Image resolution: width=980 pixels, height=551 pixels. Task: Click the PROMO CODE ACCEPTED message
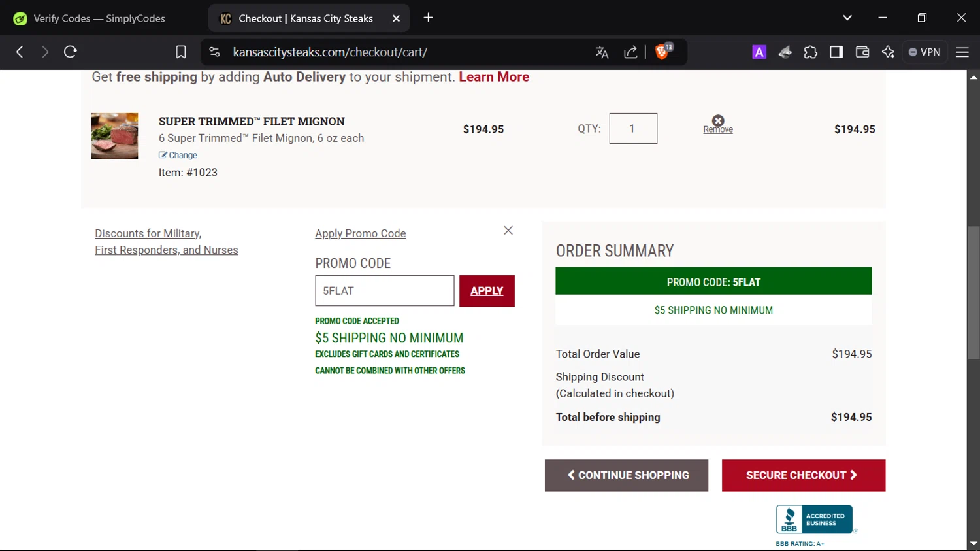click(x=357, y=321)
